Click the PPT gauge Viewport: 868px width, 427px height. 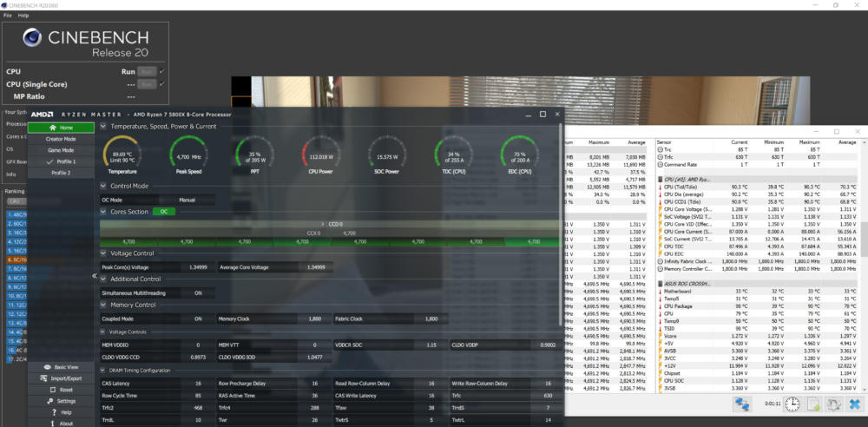(254, 156)
